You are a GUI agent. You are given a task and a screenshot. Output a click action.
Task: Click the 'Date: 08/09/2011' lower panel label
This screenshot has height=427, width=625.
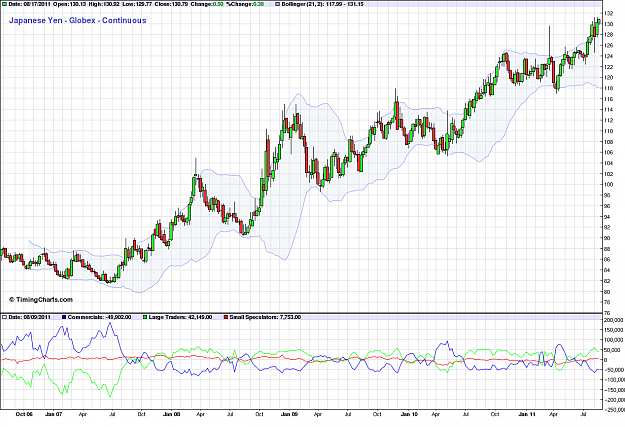coord(29,317)
